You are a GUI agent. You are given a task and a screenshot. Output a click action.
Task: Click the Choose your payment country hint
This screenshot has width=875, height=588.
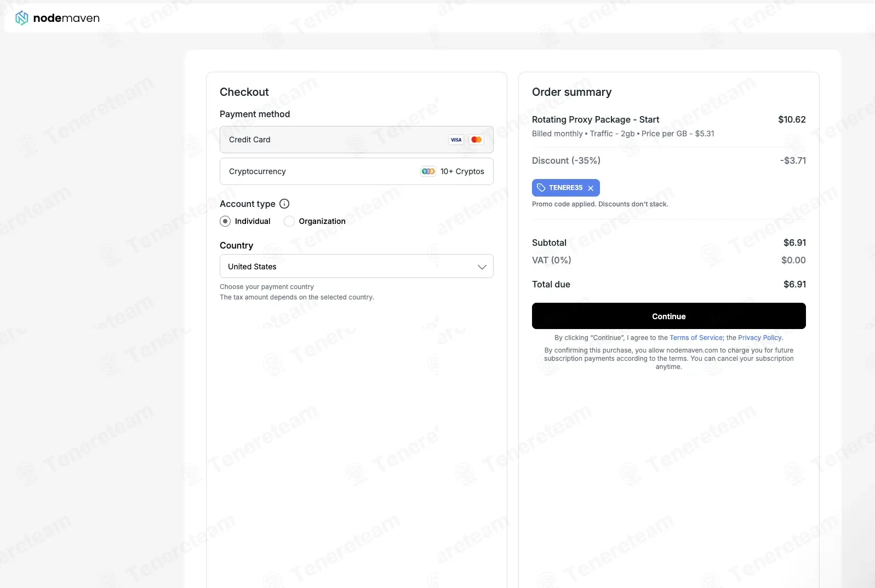click(x=267, y=287)
